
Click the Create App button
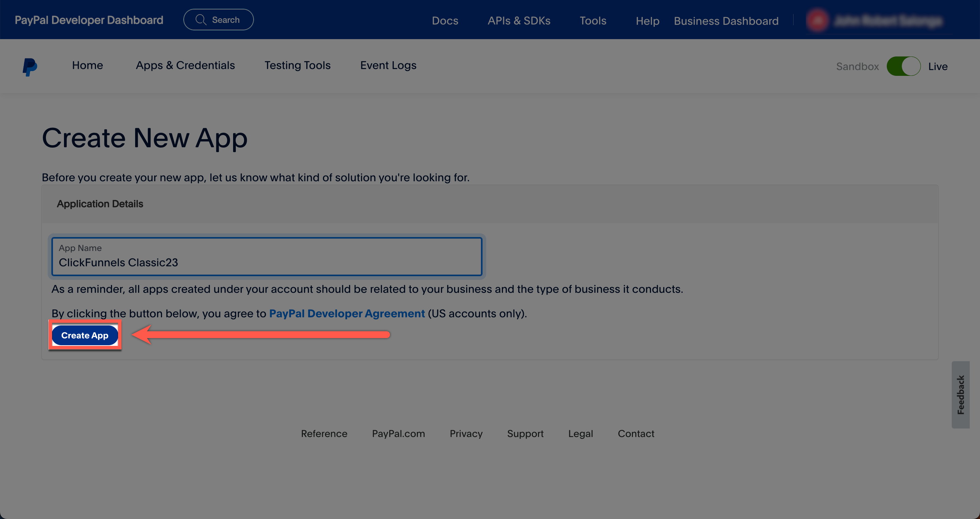click(85, 335)
